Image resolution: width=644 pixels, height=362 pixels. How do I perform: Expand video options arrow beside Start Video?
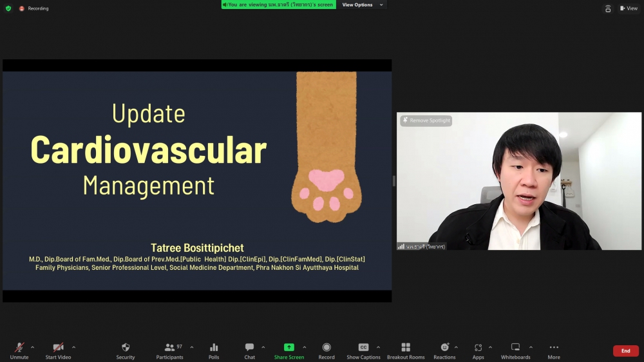click(73, 347)
